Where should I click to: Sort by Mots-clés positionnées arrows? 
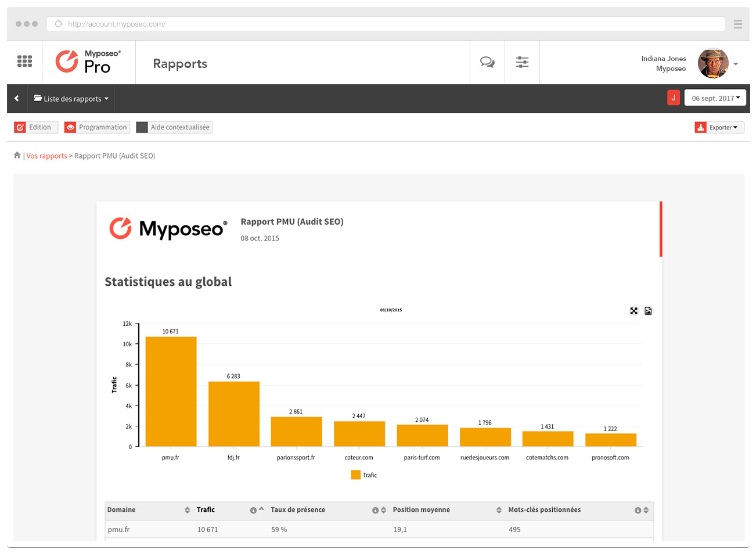[646, 510]
